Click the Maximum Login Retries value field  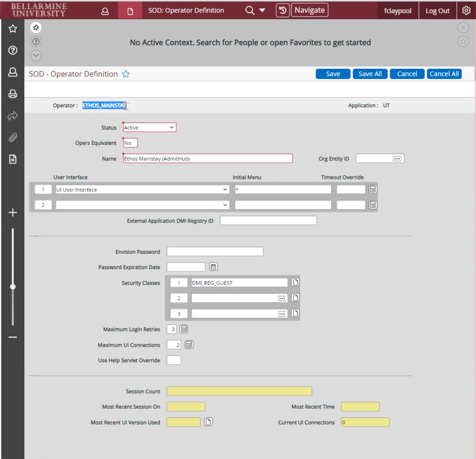pos(172,329)
